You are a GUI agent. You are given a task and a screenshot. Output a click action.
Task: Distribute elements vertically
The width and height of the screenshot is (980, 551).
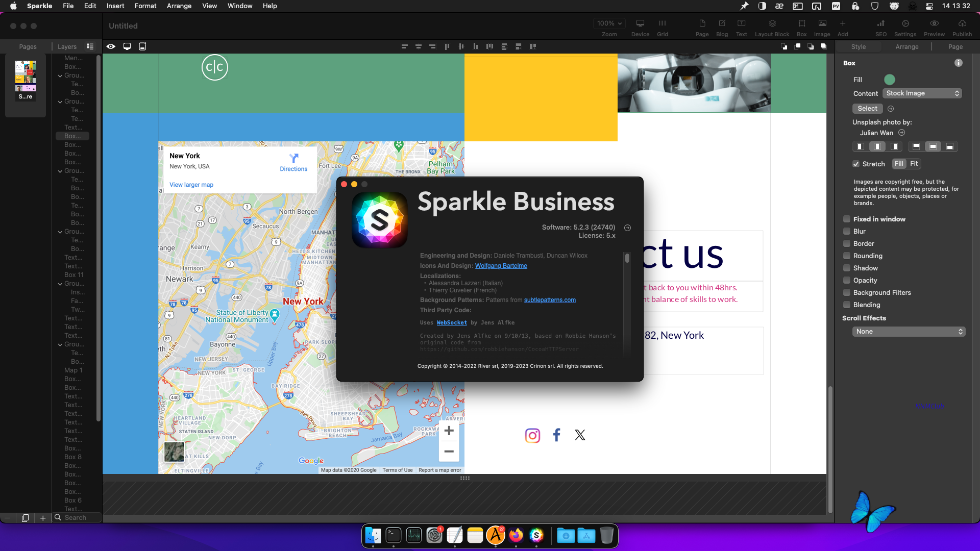[x=504, y=46]
